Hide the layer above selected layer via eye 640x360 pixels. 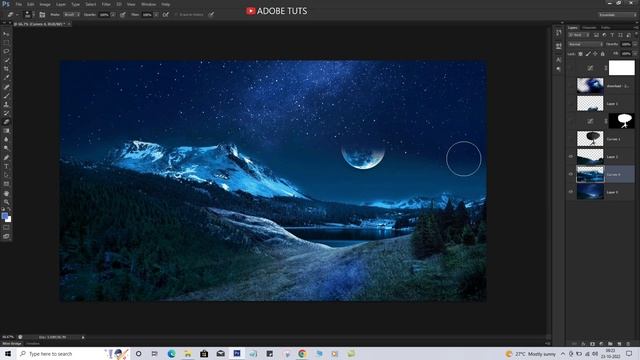[571, 157]
